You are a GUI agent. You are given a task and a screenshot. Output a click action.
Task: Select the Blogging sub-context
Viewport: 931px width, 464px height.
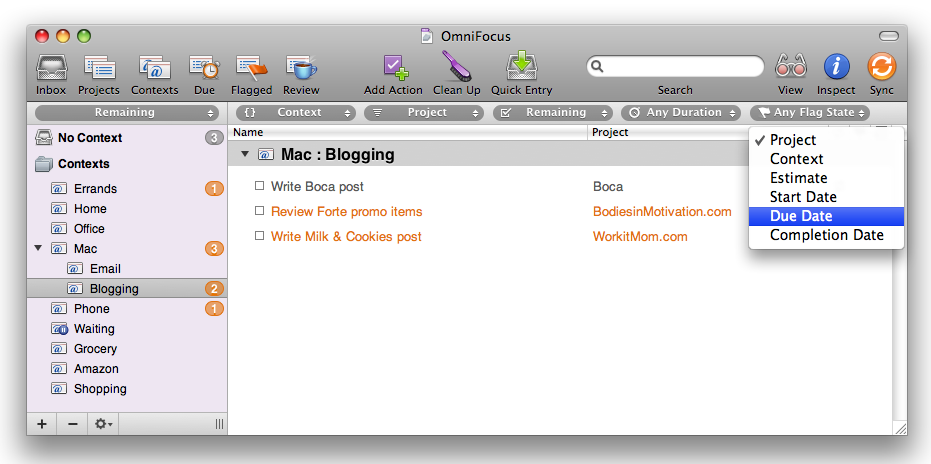click(127, 289)
